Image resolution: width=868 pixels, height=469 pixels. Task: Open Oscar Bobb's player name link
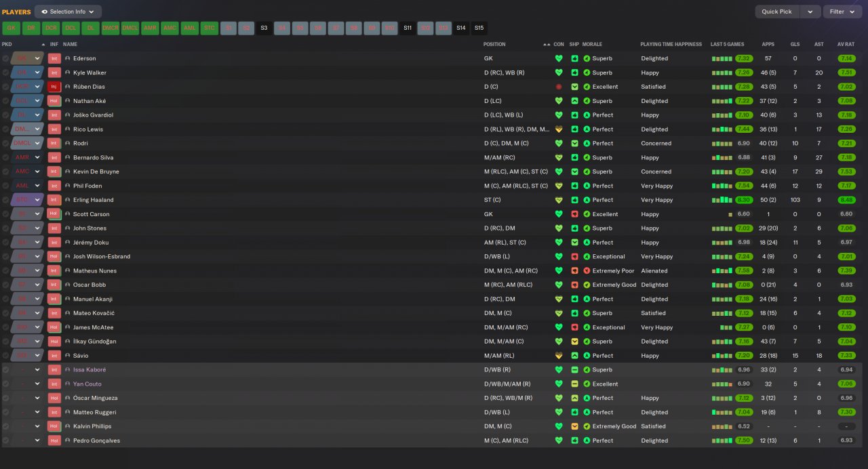coord(90,285)
